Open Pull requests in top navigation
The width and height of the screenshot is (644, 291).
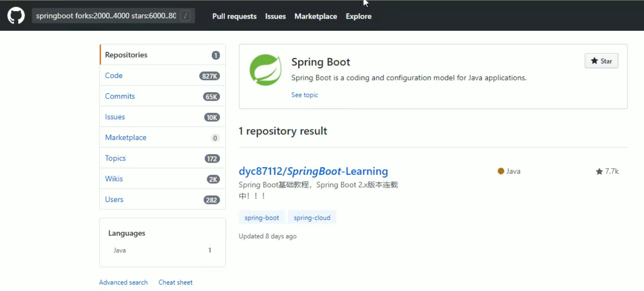coord(234,17)
